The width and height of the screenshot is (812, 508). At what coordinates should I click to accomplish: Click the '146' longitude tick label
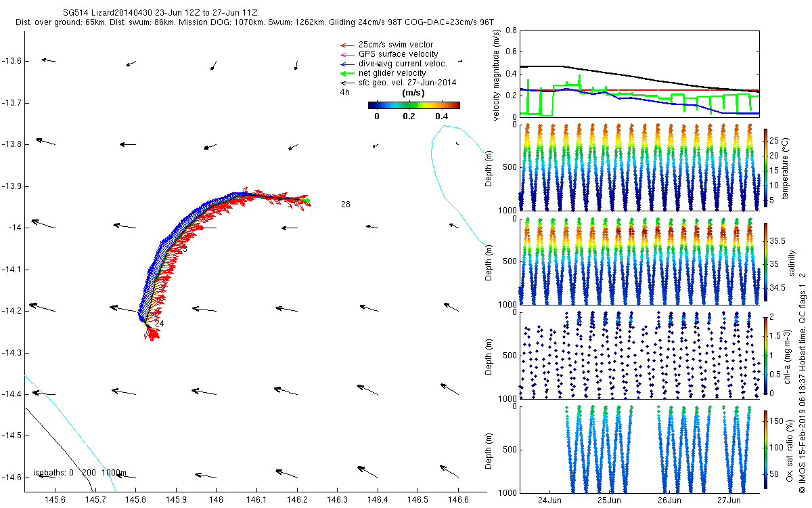(216, 501)
